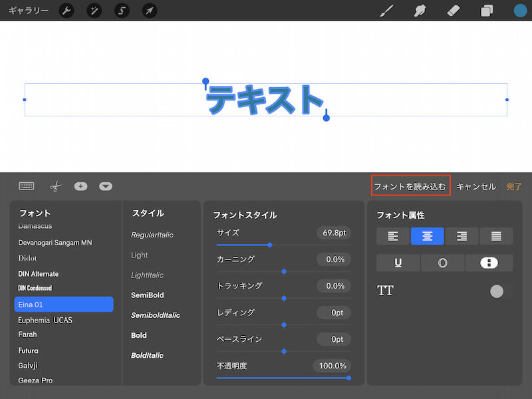Select the Selection S-shaped tool
The height and width of the screenshot is (399, 532).
(x=122, y=11)
